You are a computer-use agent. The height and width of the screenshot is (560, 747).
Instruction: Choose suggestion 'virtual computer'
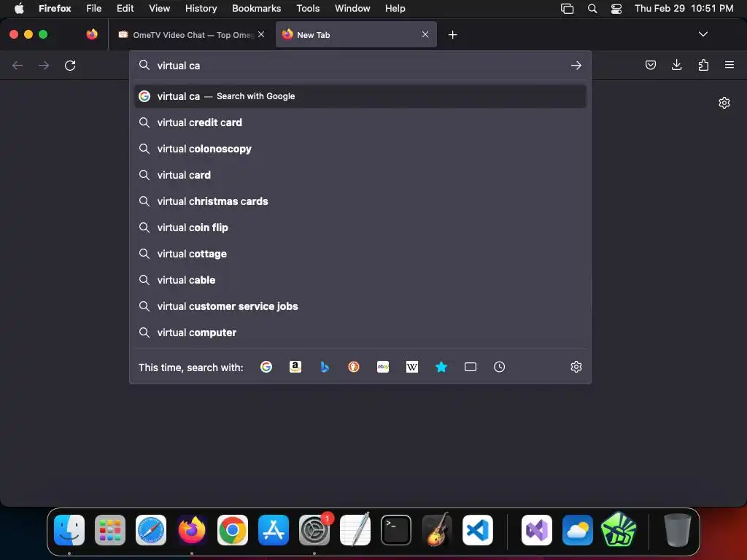point(360,332)
